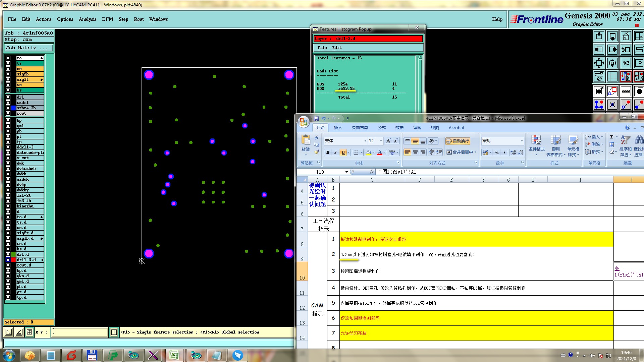Viewport: 644px width, 362px height.
Task: Click the Excel format painter brush icon
Action: [x=316, y=152]
